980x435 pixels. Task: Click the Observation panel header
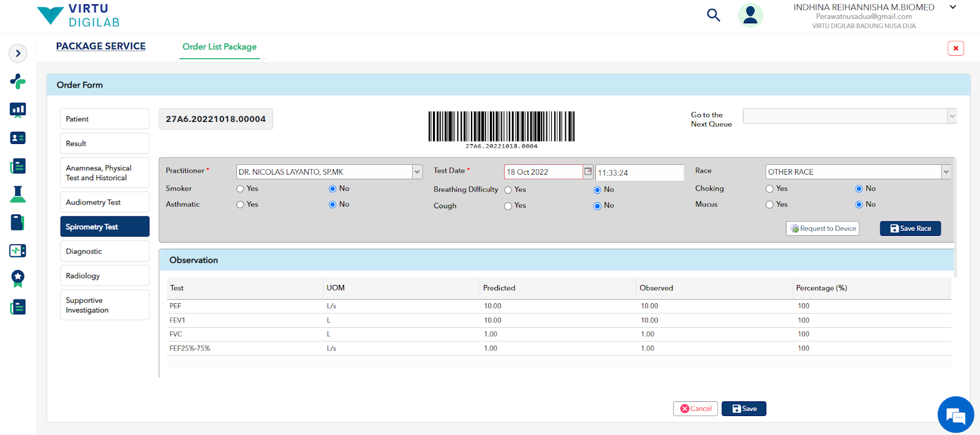click(556, 260)
